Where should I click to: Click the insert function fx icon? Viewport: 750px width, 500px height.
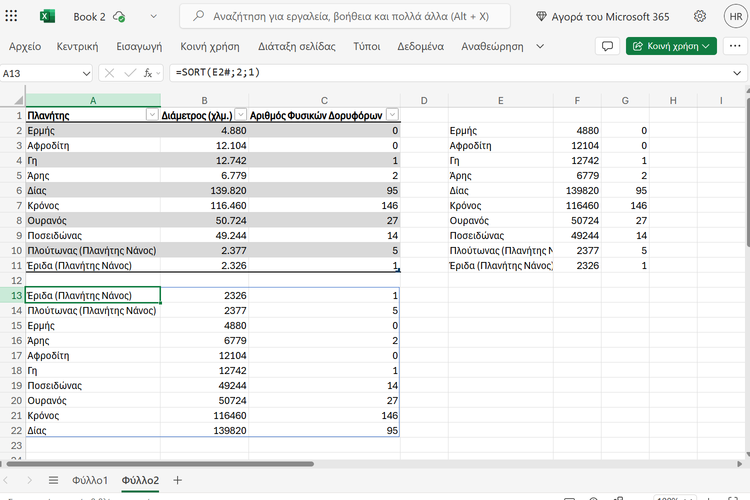(x=149, y=73)
